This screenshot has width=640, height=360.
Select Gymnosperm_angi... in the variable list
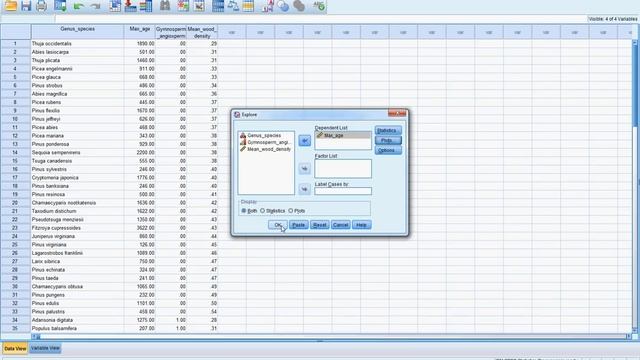(266, 142)
